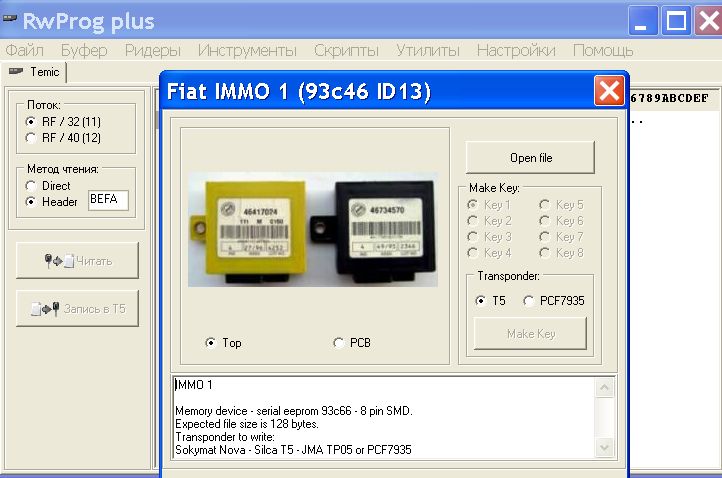The image size is (722, 478).
Task: Select Key 6 radio option
Action: coord(561,221)
